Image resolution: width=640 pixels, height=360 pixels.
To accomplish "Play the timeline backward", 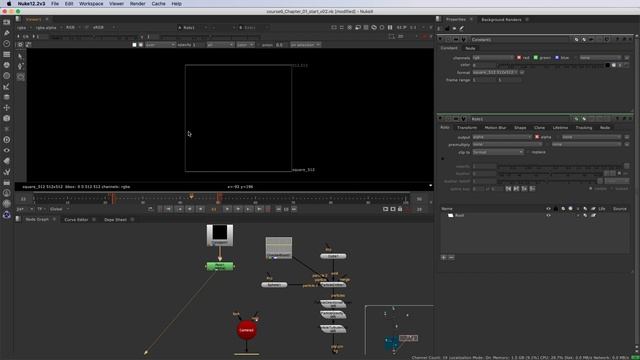I will click(x=200, y=209).
